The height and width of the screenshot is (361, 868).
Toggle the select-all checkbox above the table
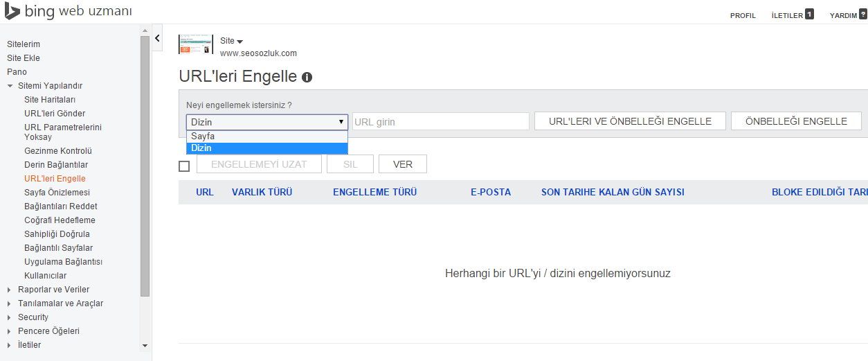[x=184, y=166]
